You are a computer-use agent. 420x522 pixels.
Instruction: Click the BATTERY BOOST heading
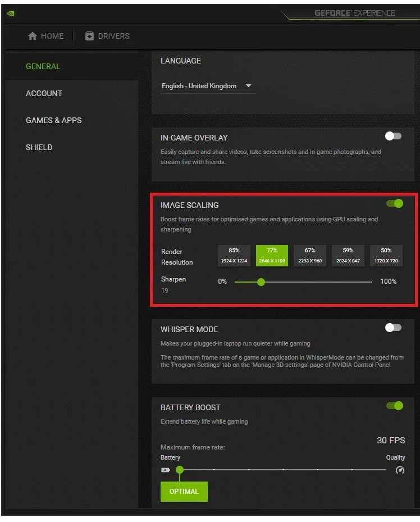[x=190, y=407]
